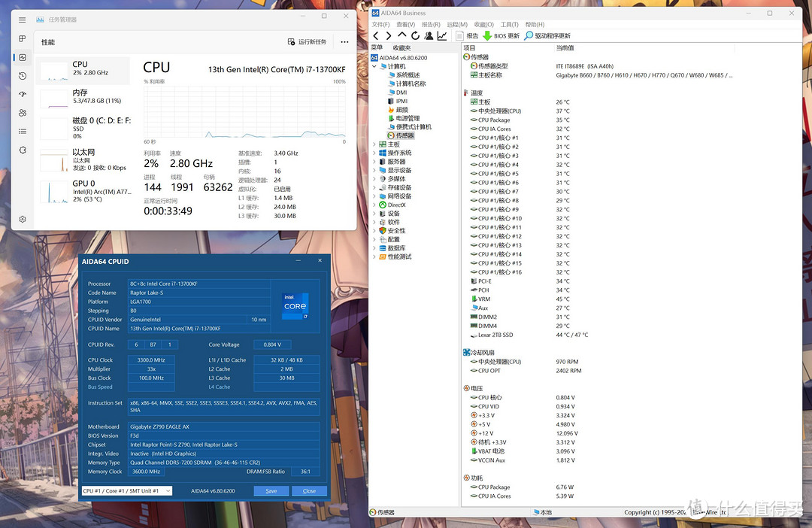
Task: Open the 工具(T) menu in AIDA64
Action: pos(509,24)
